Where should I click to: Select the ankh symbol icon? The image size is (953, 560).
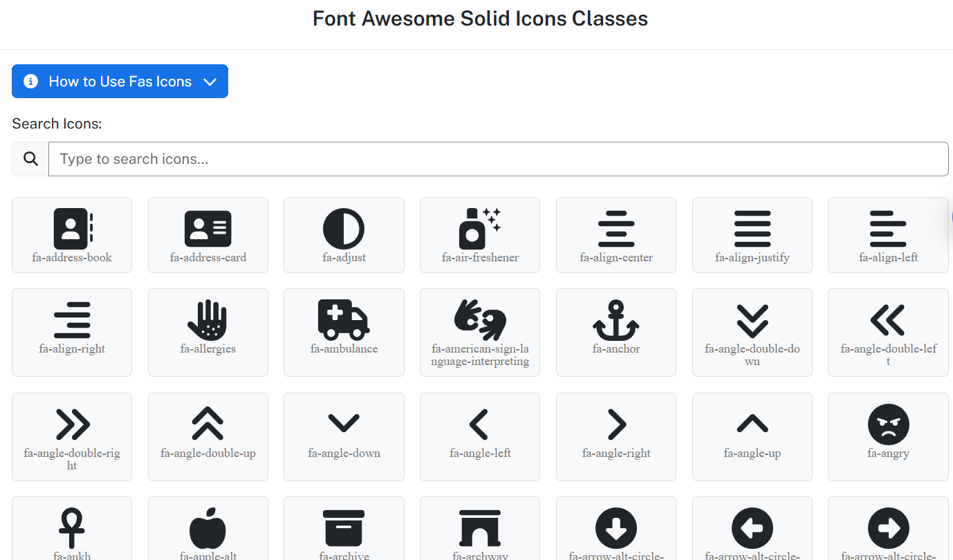click(72, 528)
